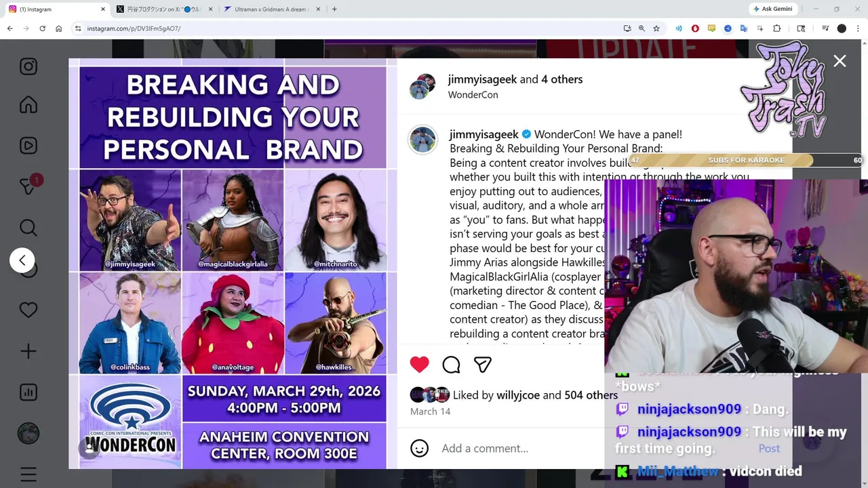Open the March 14 post date link
868x488 pixels.
430,411
